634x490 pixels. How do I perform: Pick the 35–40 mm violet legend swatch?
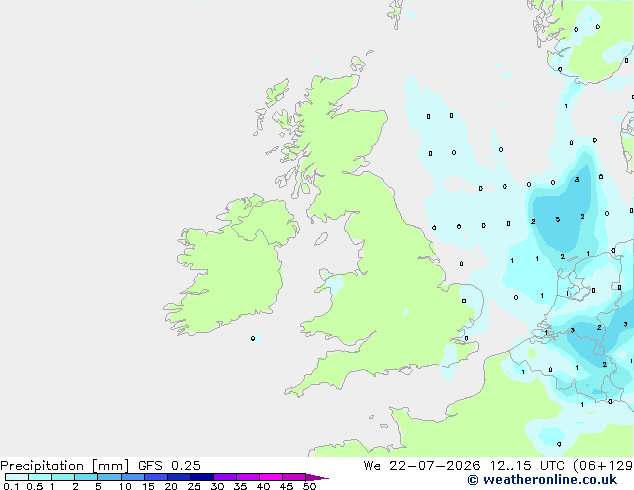tap(248, 477)
